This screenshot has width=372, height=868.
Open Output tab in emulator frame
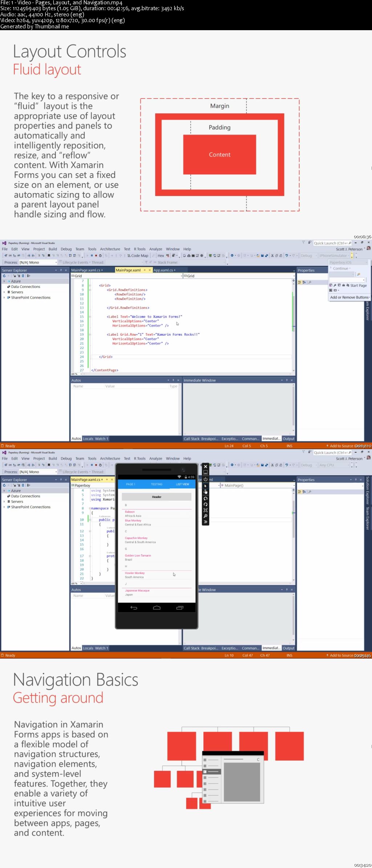pyautogui.click(x=289, y=648)
